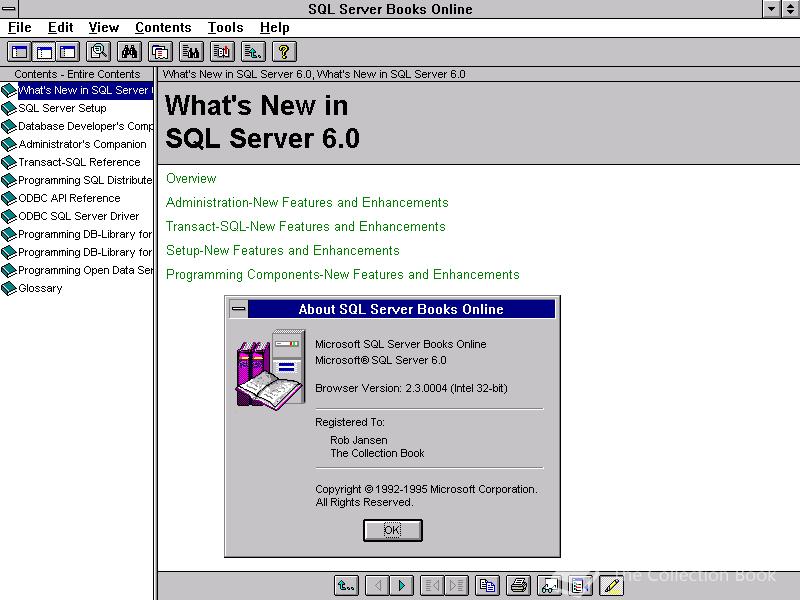
Task: Expand Programming SQL Distributed book
Action: pyautogui.click(x=77, y=180)
